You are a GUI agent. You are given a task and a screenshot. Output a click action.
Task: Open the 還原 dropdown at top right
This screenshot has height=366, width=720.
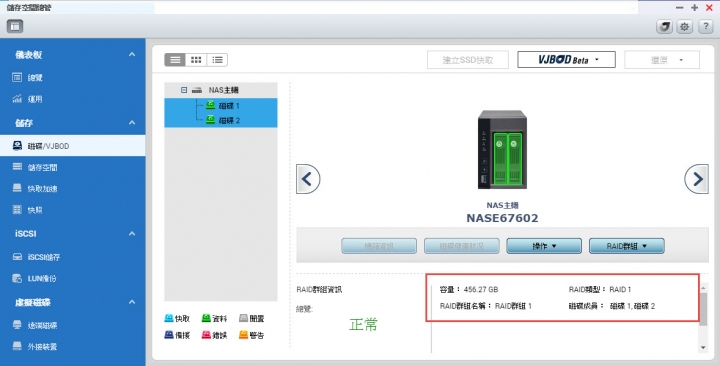(x=662, y=60)
